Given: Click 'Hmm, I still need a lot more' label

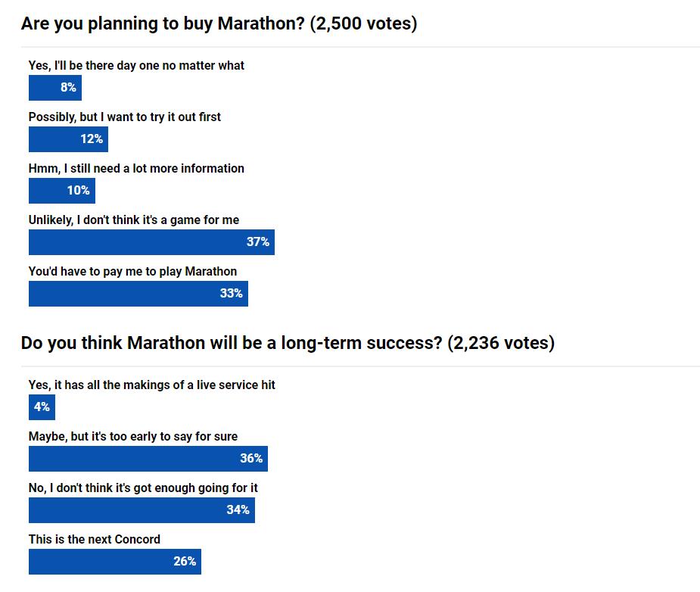Looking at the screenshot, I should (x=136, y=169).
